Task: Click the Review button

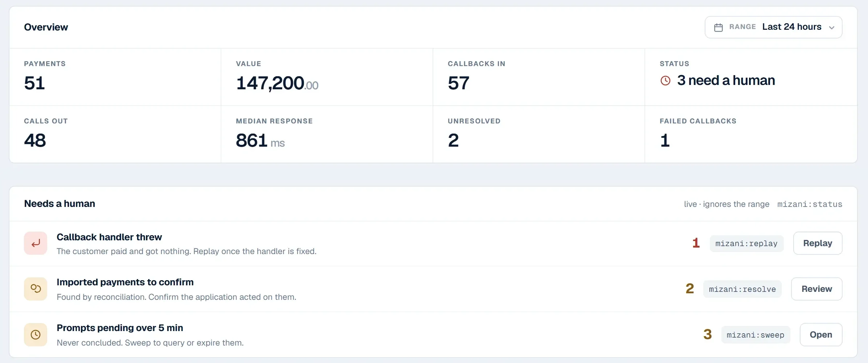Action: tap(816, 289)
